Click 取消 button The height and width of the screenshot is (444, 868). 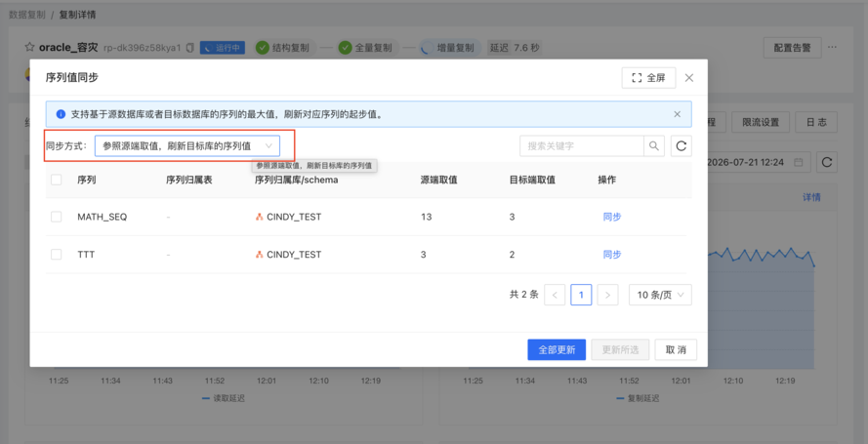pos(676,349)
